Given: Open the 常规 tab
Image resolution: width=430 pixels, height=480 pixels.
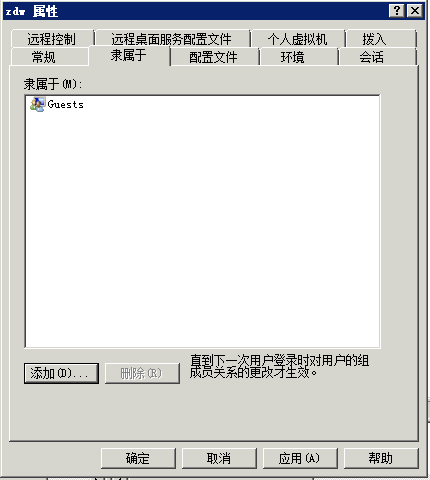Looking at the screenshot, I should 44,57.
